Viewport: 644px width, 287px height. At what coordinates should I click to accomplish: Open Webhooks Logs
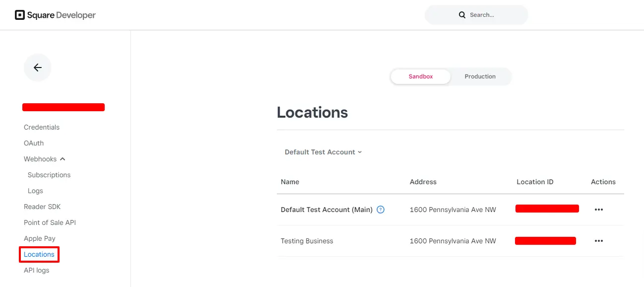35,191
